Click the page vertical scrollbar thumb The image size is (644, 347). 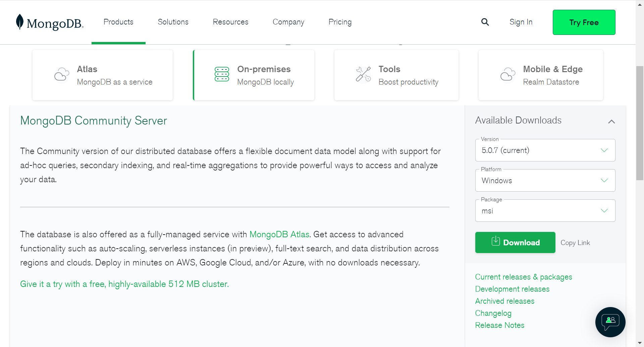tap(640, 123)
